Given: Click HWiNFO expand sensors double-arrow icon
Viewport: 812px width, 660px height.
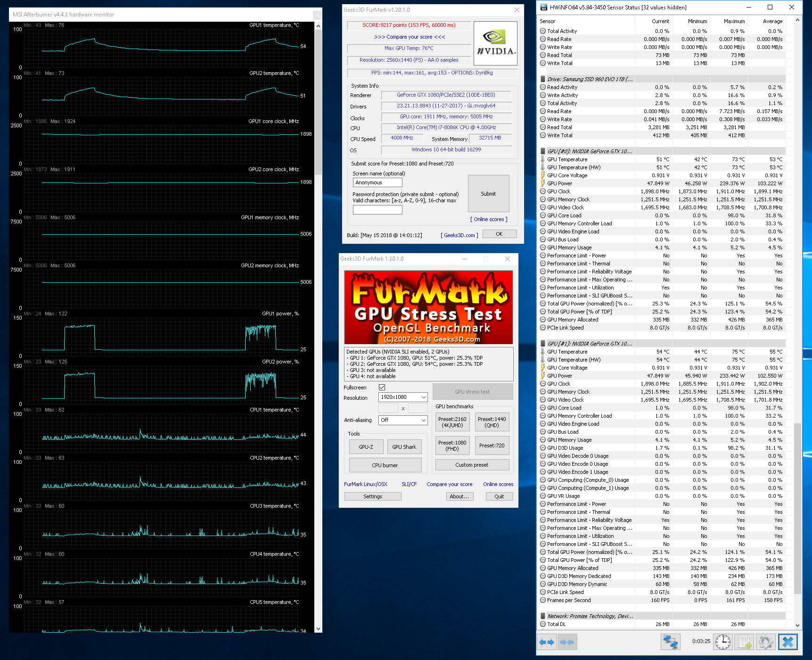Looking at the screenshot, I should pos(547,642).
